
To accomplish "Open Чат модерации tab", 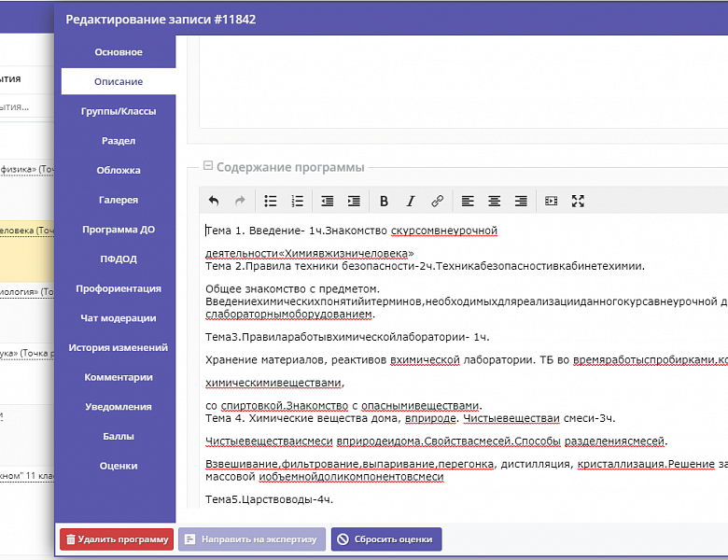I will tap(119, 318).
